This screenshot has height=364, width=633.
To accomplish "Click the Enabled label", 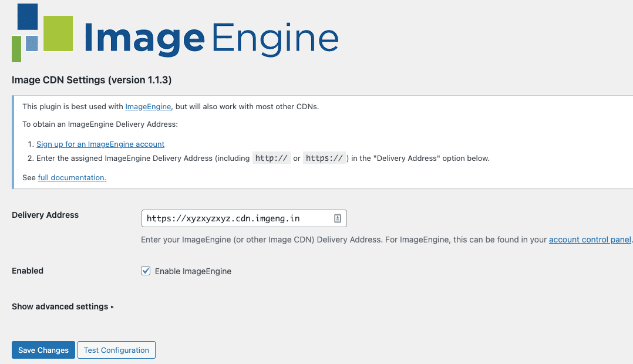I will click(x=28, y=271).
